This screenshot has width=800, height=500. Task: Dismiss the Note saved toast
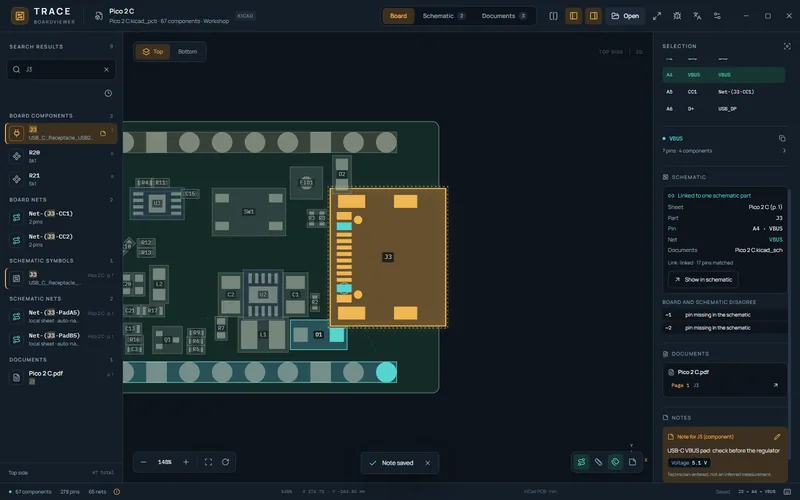[428, 463]
